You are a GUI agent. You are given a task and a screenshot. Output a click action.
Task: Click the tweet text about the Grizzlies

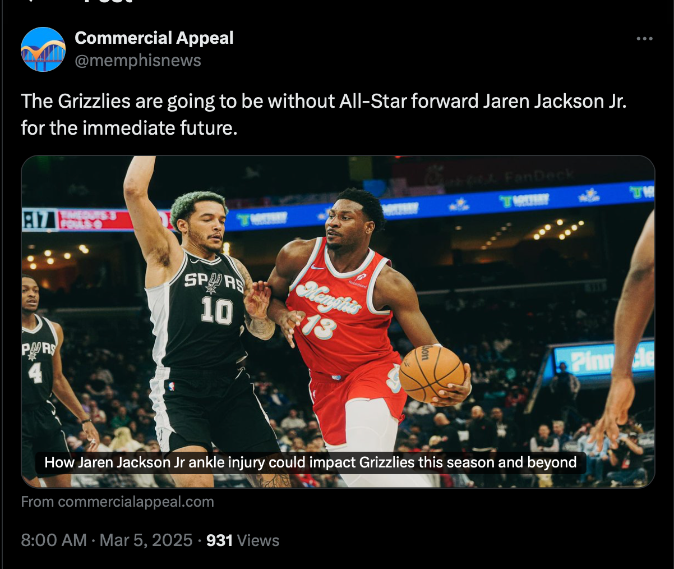tap(324, 115)
